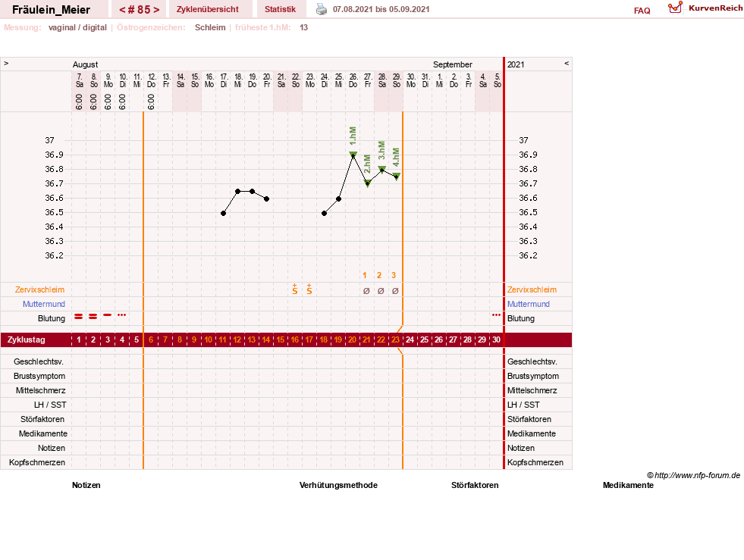Viewport: 744px width, 560px height.
Task: Click the temperature point on August 20
Action: pyautogui.click(x=267, y=199)
